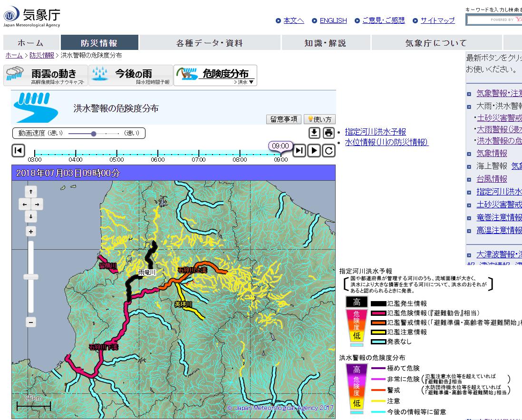Follow the 本文へ skip link
Image resolution: width=522 pixels, height=420 pixels.
(x=294, y=20)
